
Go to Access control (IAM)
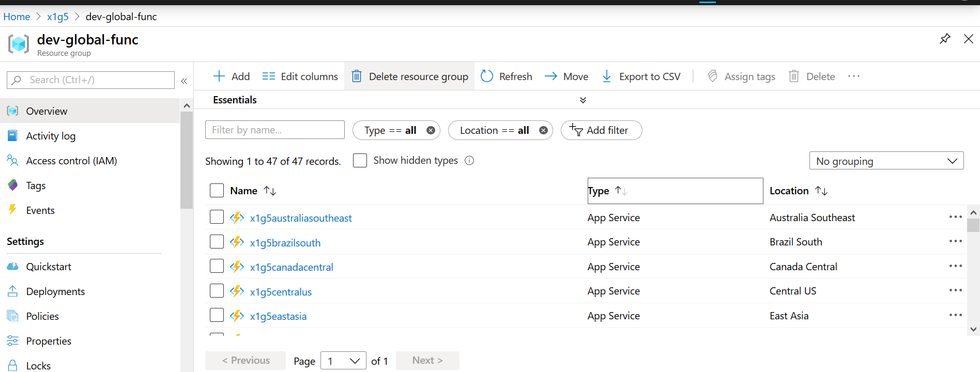point(71,161)
